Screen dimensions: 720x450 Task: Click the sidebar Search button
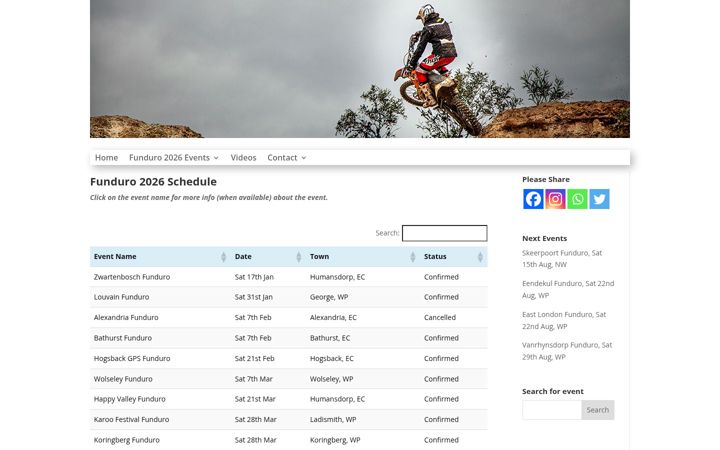[x=597, y=410]
